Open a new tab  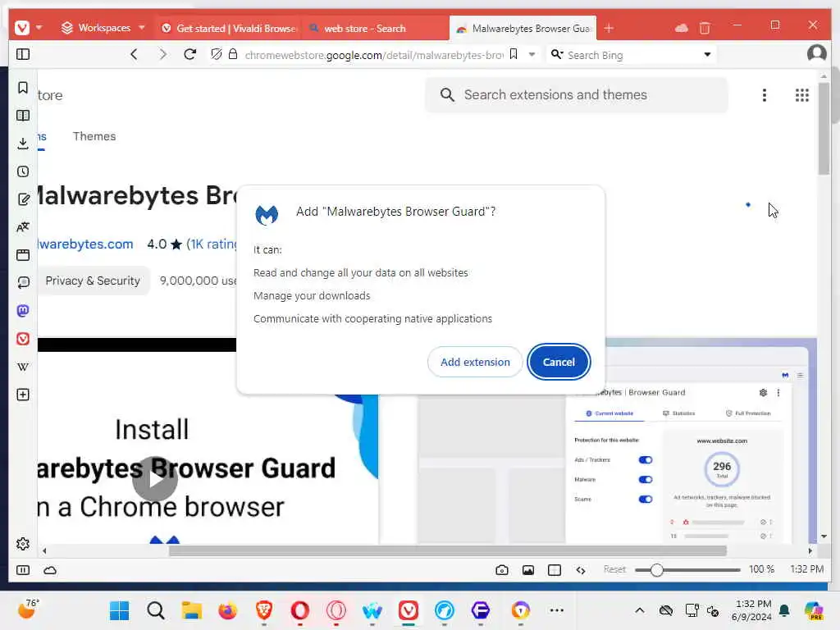(609, 28)
